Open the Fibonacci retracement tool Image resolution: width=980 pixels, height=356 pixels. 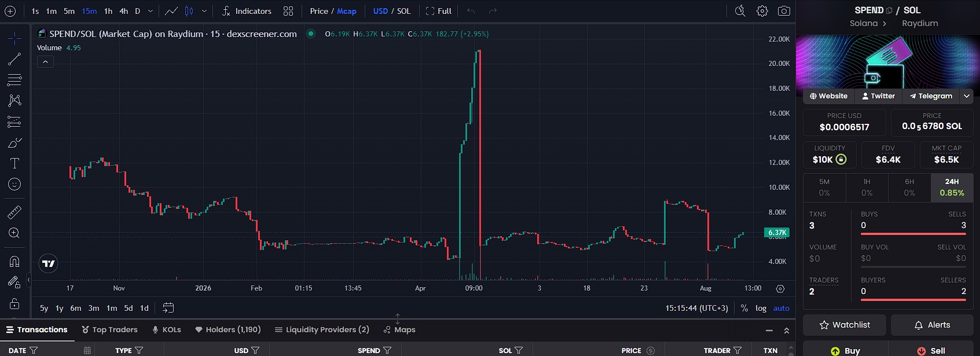14,80
